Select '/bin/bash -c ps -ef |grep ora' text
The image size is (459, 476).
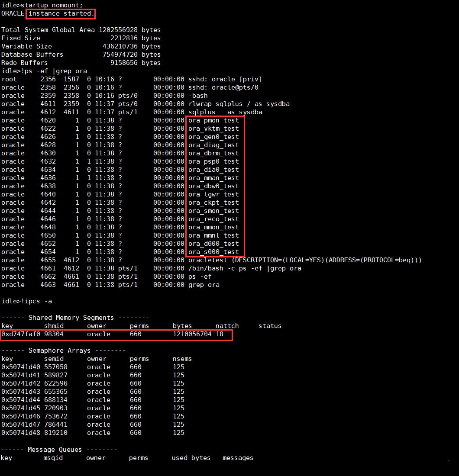click(x=245, y=268)
